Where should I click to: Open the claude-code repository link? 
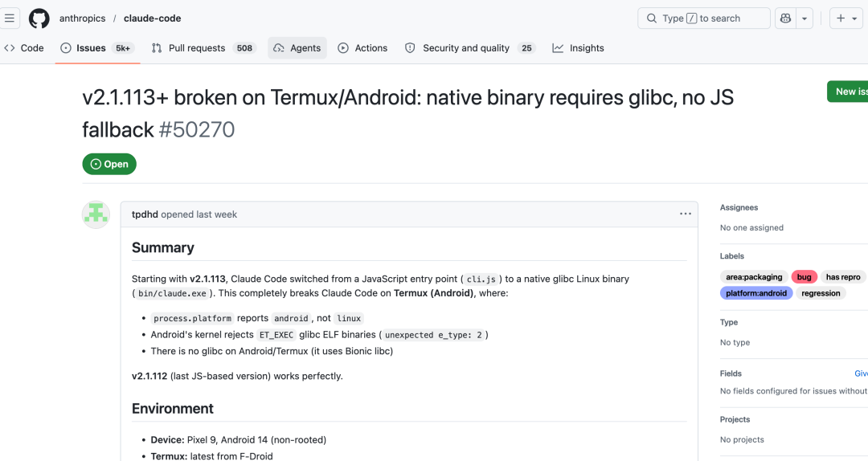click(152, 18)
